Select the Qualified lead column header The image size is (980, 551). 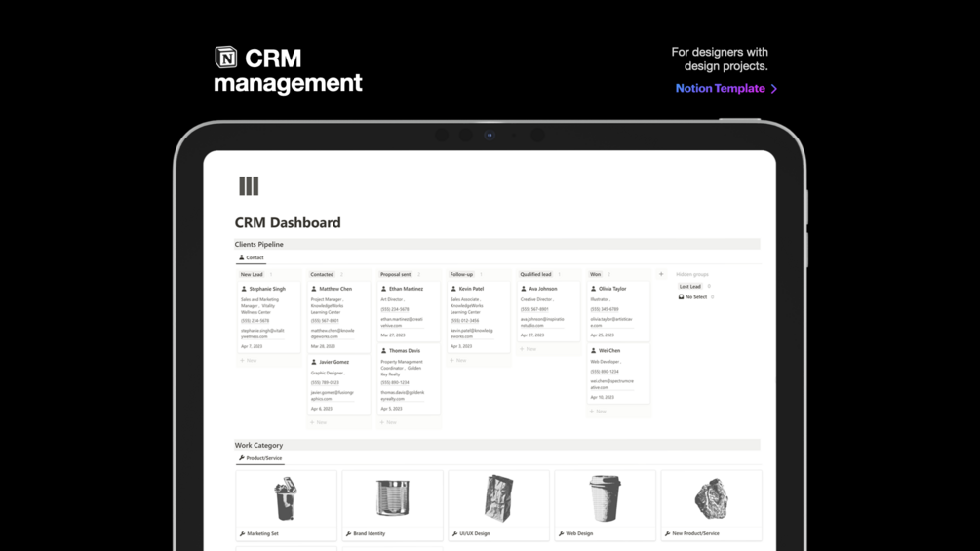click(535, 274)
